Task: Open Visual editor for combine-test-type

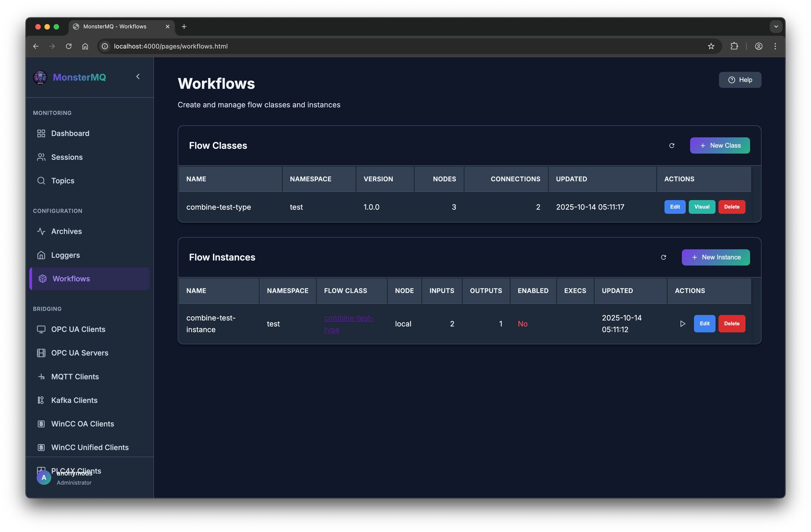Action: pyautogui.click(x=701, y=207)
